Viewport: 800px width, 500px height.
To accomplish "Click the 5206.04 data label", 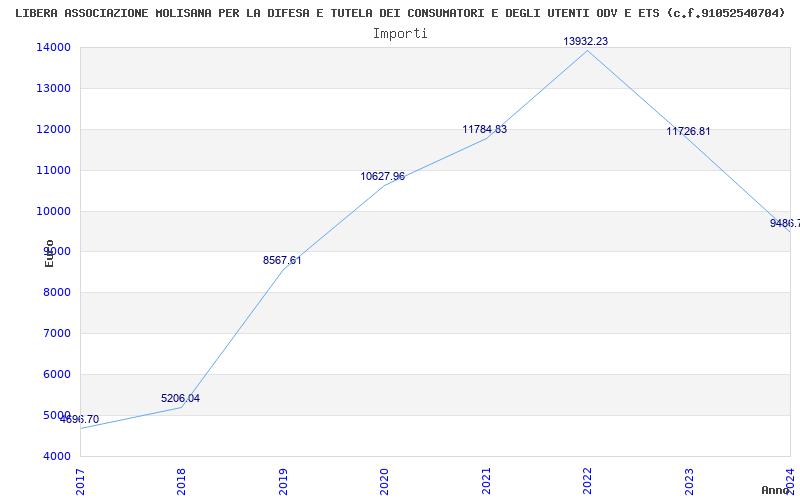I will (181, 398).
